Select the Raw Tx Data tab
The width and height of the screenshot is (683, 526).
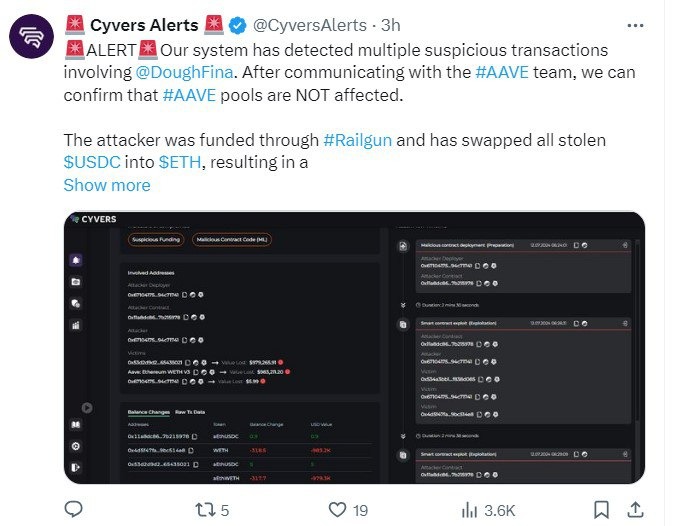pos(190,412)
